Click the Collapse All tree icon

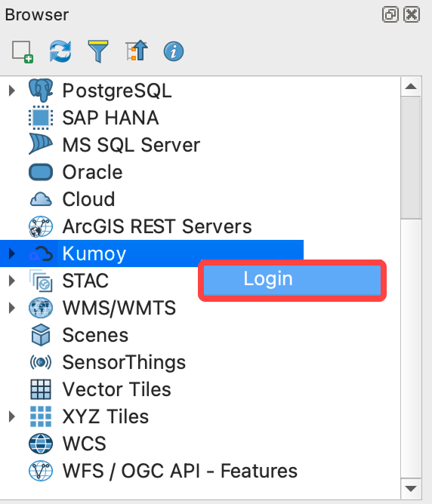(x=137, y=51)
